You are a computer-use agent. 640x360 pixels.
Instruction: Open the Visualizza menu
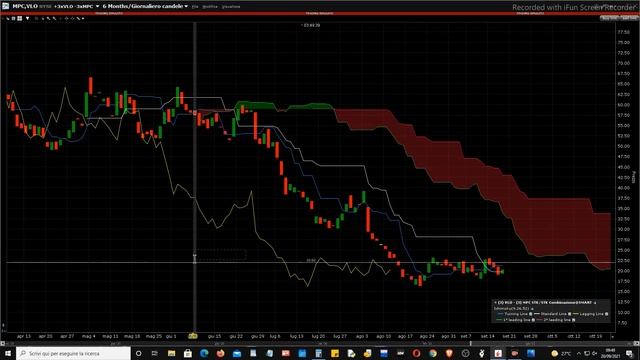[x=231, y=7]
